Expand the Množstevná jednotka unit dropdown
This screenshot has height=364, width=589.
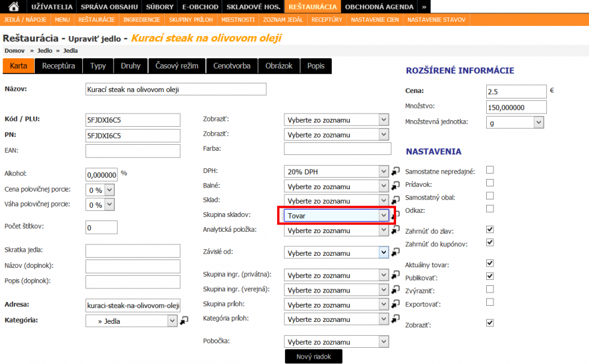pos(515,123)
